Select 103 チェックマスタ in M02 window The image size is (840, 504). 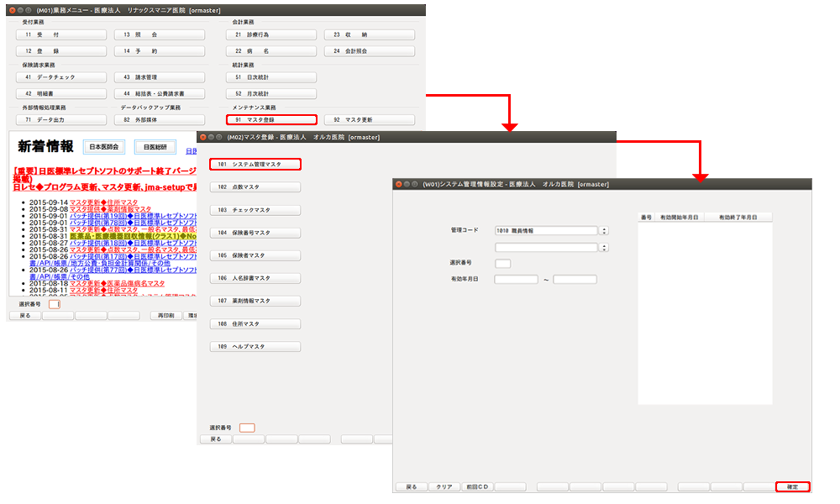(x=255, y=210)
